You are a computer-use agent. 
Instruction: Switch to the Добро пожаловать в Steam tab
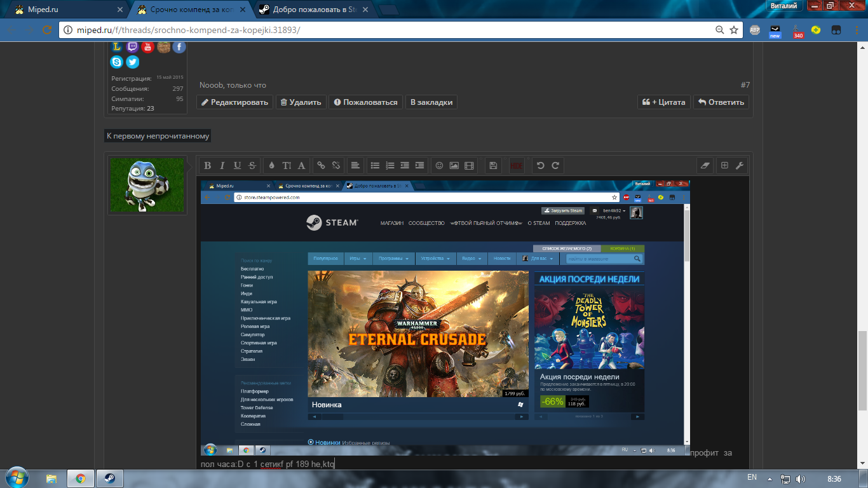point(313,10)
